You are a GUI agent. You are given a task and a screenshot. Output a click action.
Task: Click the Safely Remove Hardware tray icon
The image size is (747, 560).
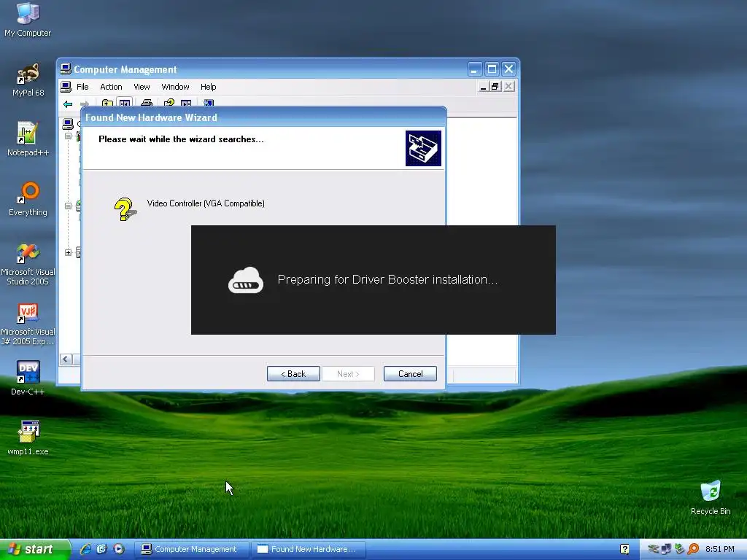click(653, 549)
